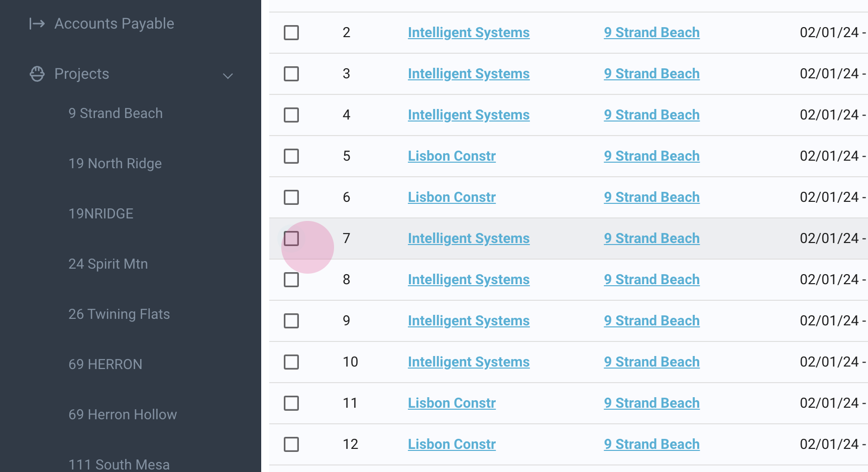The image size is (868, 472).
Task: Go to 26 Twining Flats project
Action: (x=119, y=314)
